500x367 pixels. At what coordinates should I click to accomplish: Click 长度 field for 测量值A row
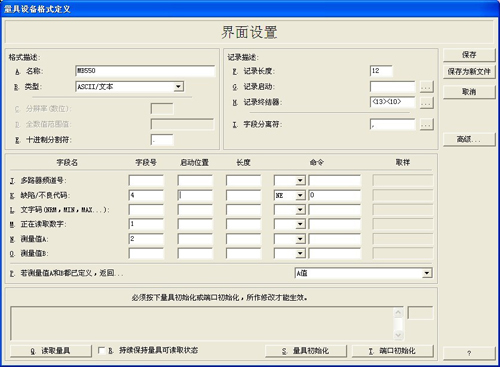pyautogui.click(x=243, y=239)
